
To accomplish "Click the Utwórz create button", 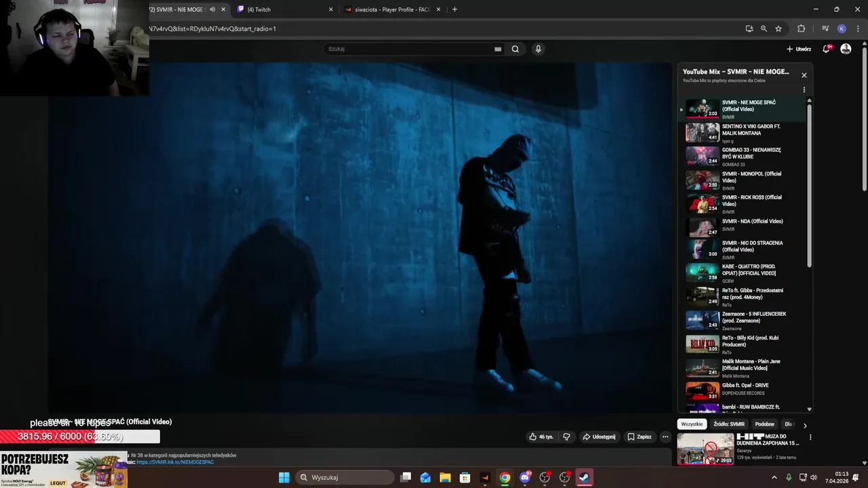I will point(799,49).
